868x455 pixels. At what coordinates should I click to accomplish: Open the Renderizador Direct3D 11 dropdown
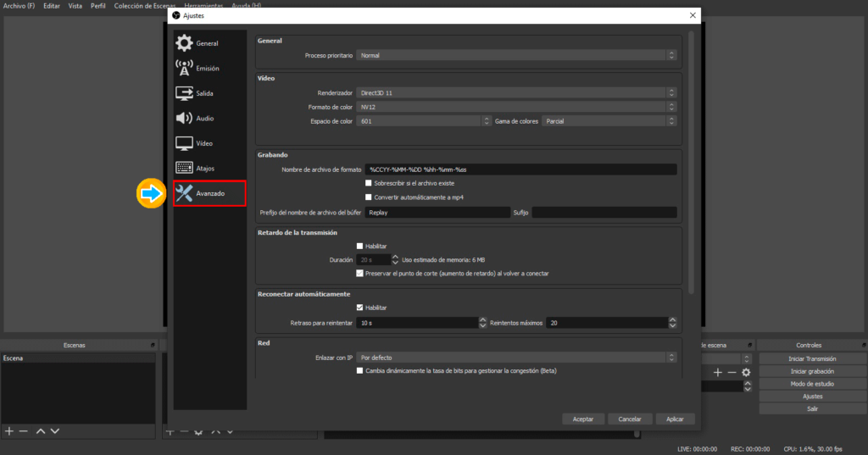pyautogui.click(x=515, y=92)
